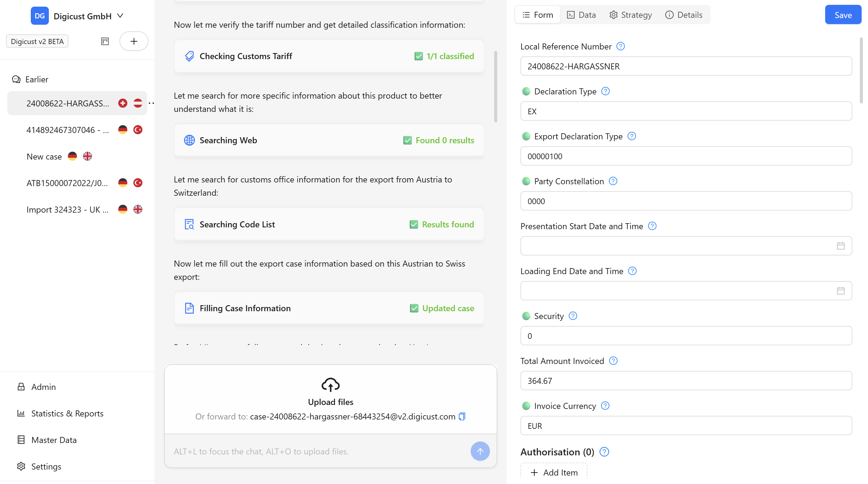Click the copy email address icon
Screen dimensions: 868x484
pyautogui.click(x=462, y=417)
